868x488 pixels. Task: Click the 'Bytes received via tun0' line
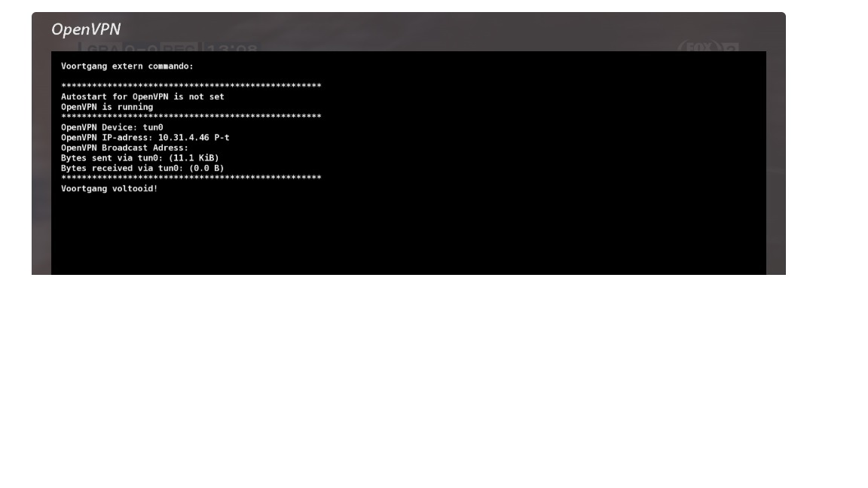[143, 168]
